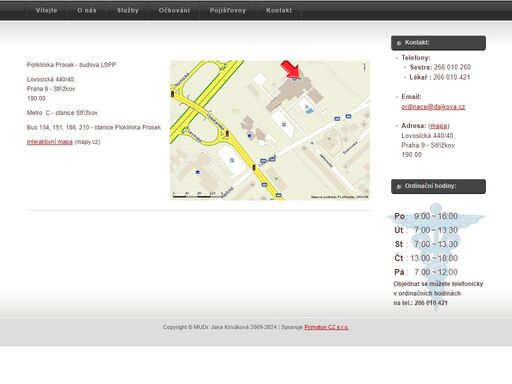Click the Sestra phone number 266 010 260
This screenshot has width=512, height=384.
[452, 67]
